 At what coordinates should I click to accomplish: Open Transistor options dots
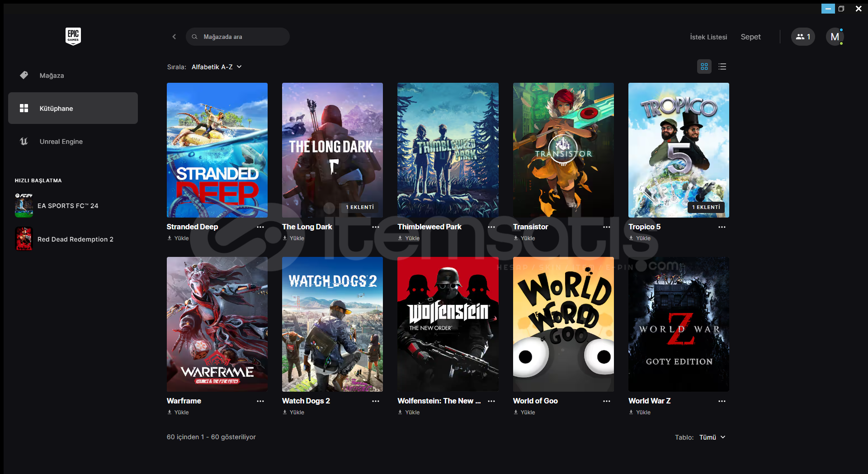tap(607, 227)
